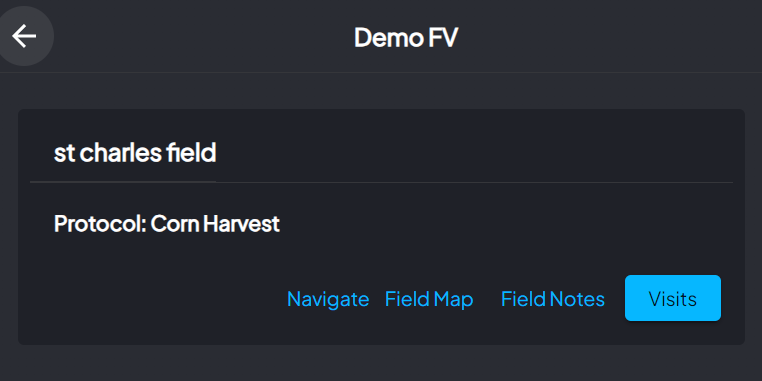Select the Navigate link
This screenshot has height=381, width=762.
328,299
